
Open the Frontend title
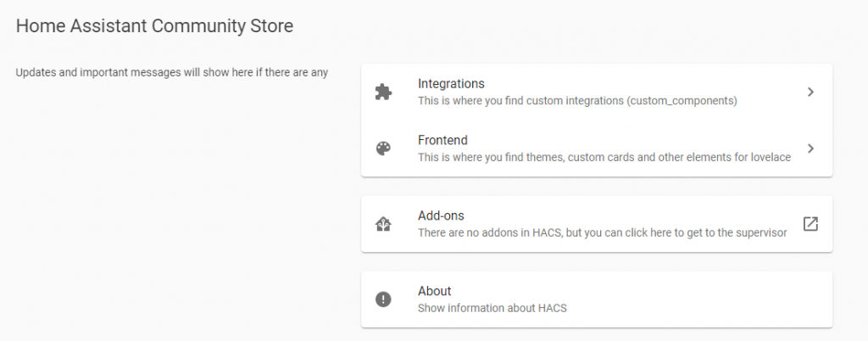click(x=442, y=140)
